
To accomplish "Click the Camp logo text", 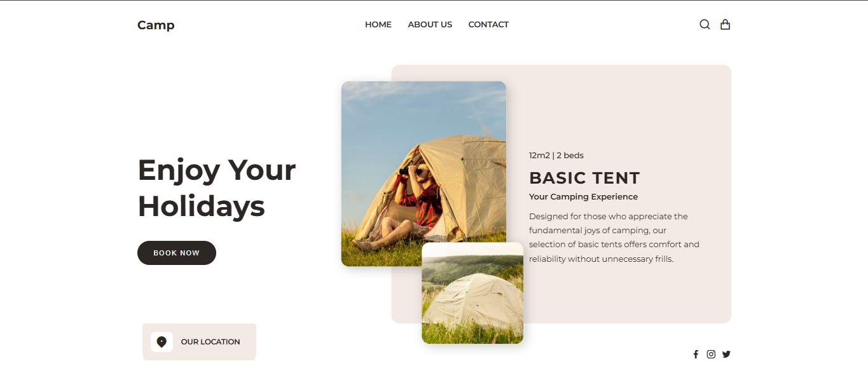I will point(156,25).
